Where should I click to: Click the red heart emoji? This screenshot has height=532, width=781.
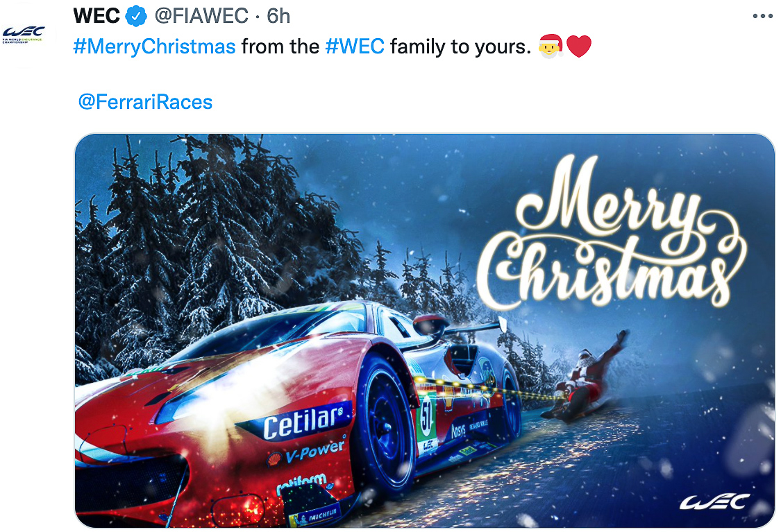[x=579, y=46]
